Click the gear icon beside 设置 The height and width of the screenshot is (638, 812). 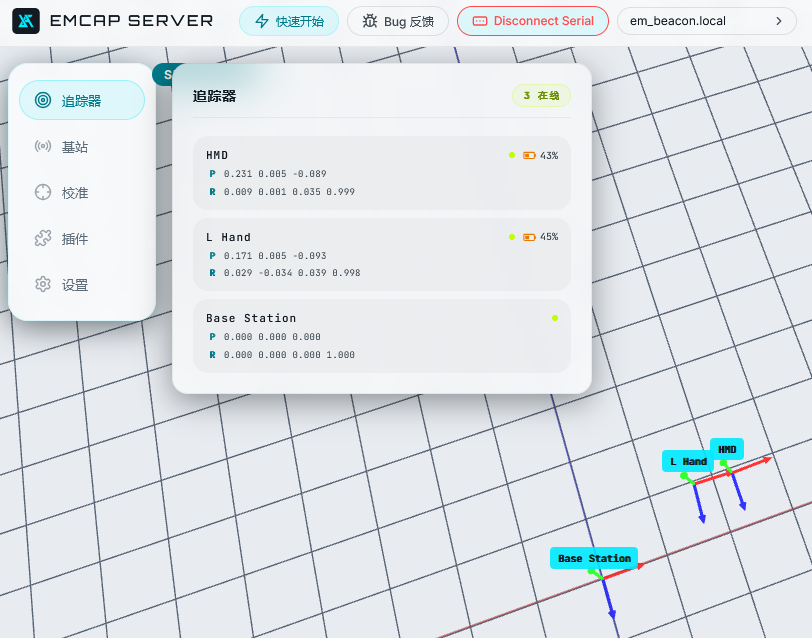(43, 284)
